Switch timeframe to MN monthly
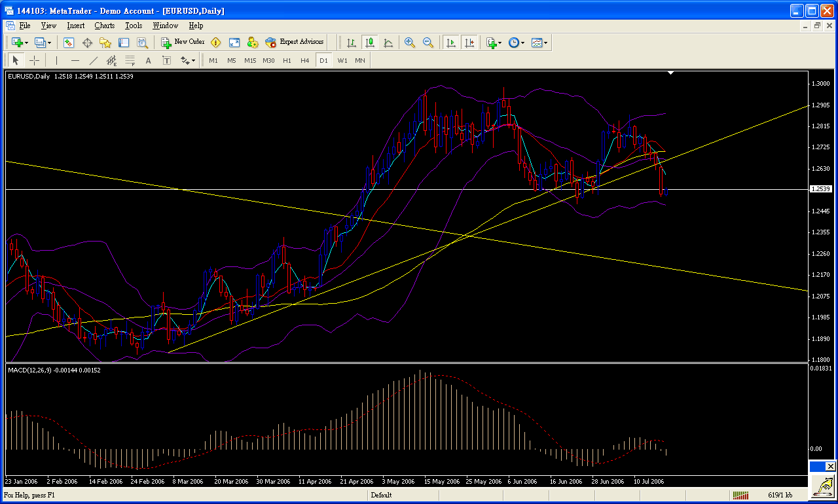 click(360, 61)
